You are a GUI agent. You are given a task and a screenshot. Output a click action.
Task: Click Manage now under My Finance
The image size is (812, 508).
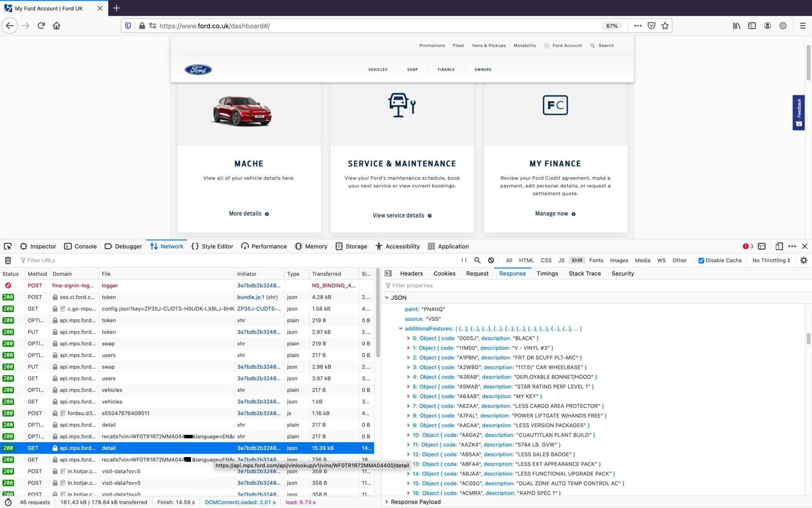click(x=555, y=213)
